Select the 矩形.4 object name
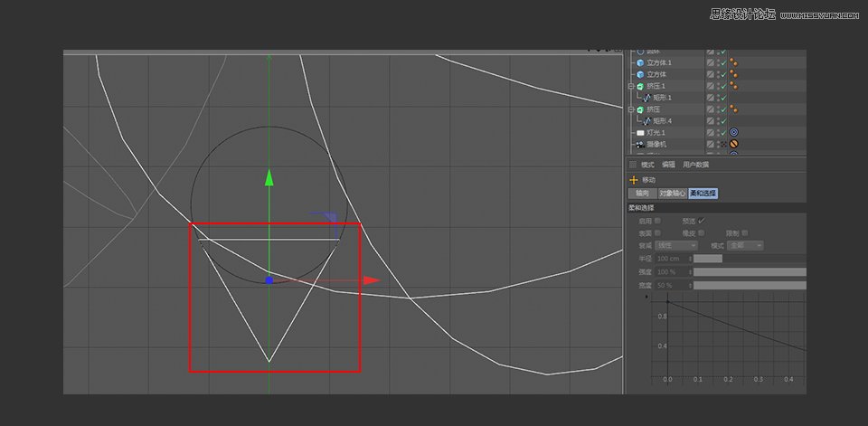868x426 pixels. pyautogui.click(x=663, y=121)
